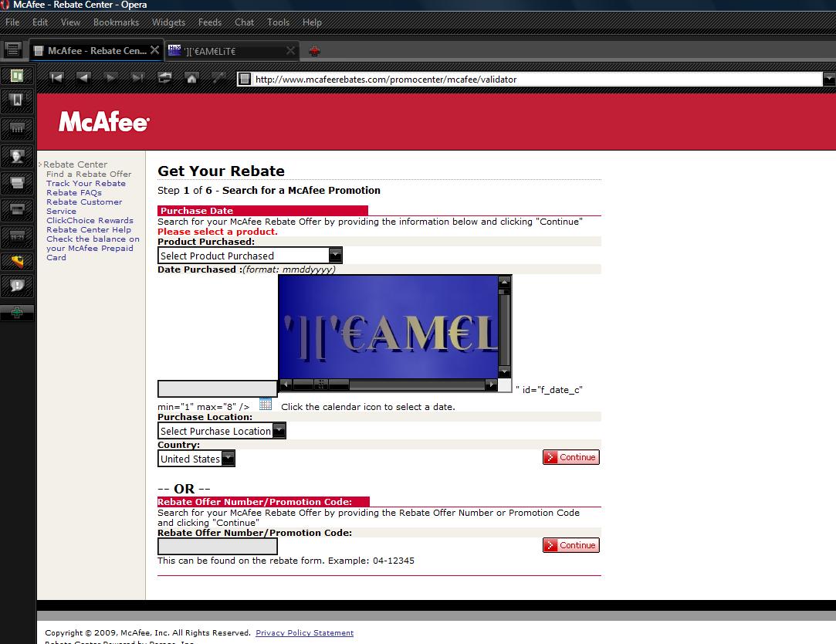Open the Feeds menu

click(x=209, y=22)
